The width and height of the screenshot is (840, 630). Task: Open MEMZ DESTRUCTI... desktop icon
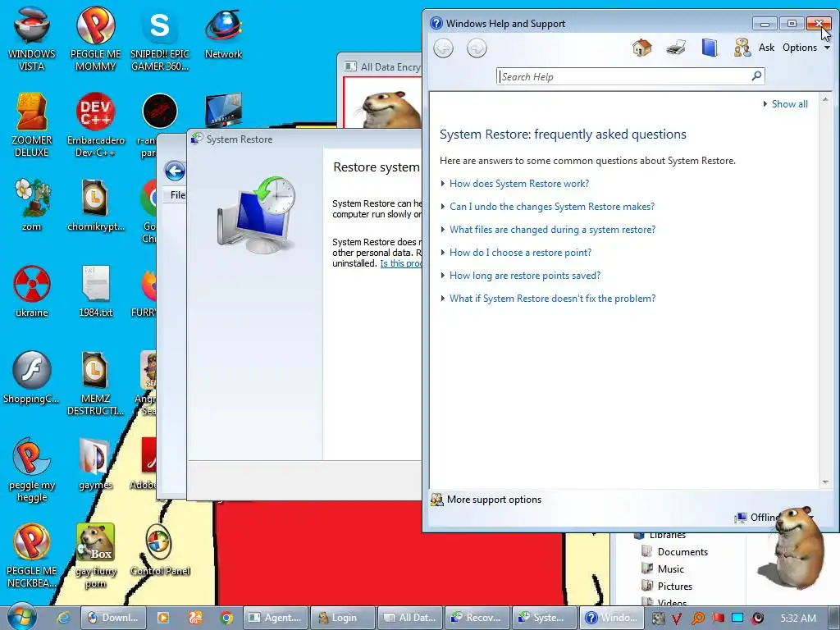(x=95, y=383)
